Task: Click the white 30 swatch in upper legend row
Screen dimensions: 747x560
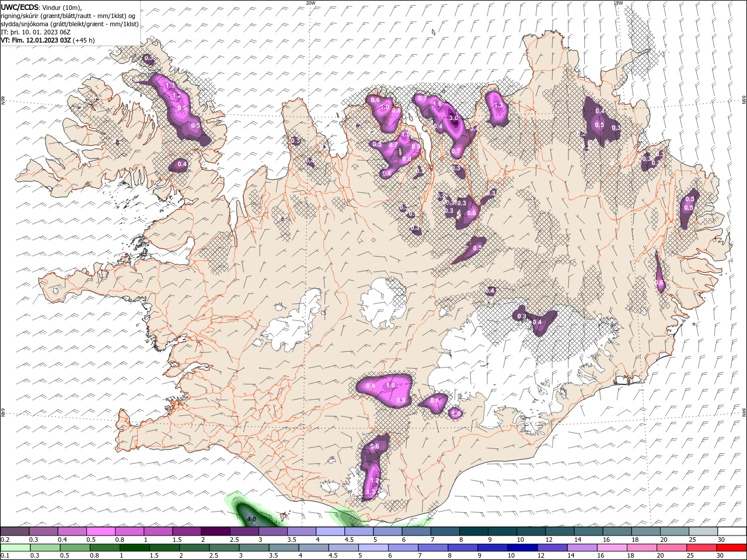Action: pyautogui.click(x=731, y=531)
